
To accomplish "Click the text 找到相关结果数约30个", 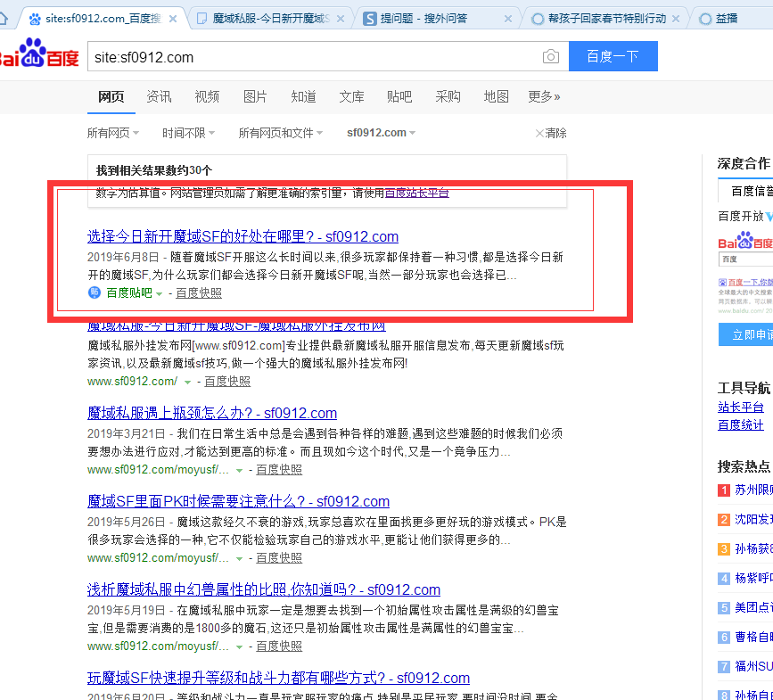I will pyautogui.click(x=154, y=170).
